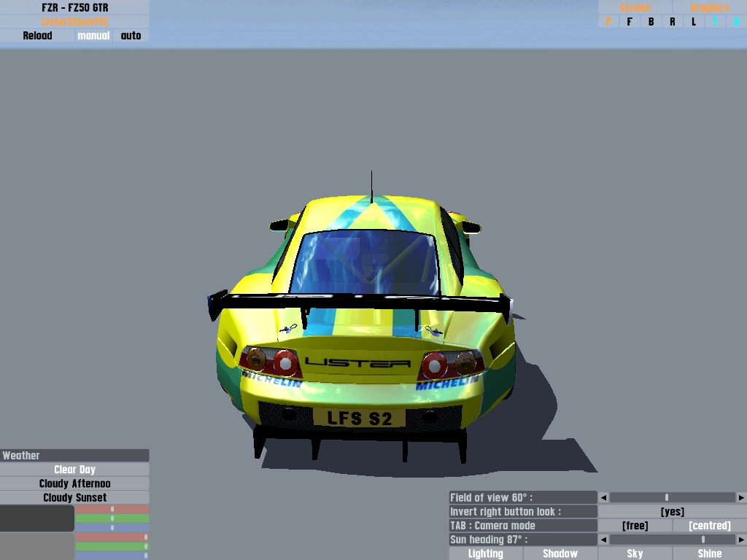Open the Screen options tab
Viewport: 747px width, 560px height.
pos(635,7)
